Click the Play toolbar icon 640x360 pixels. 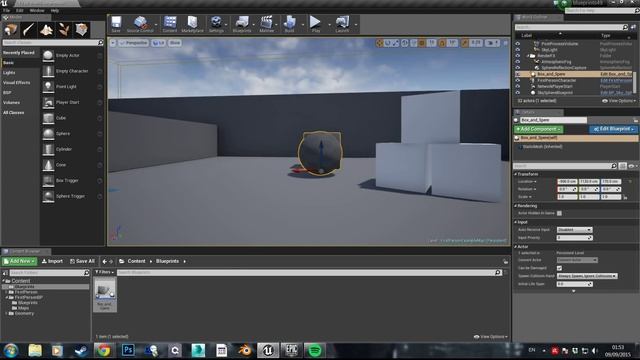pyautogui.click(x=316, y=24)
